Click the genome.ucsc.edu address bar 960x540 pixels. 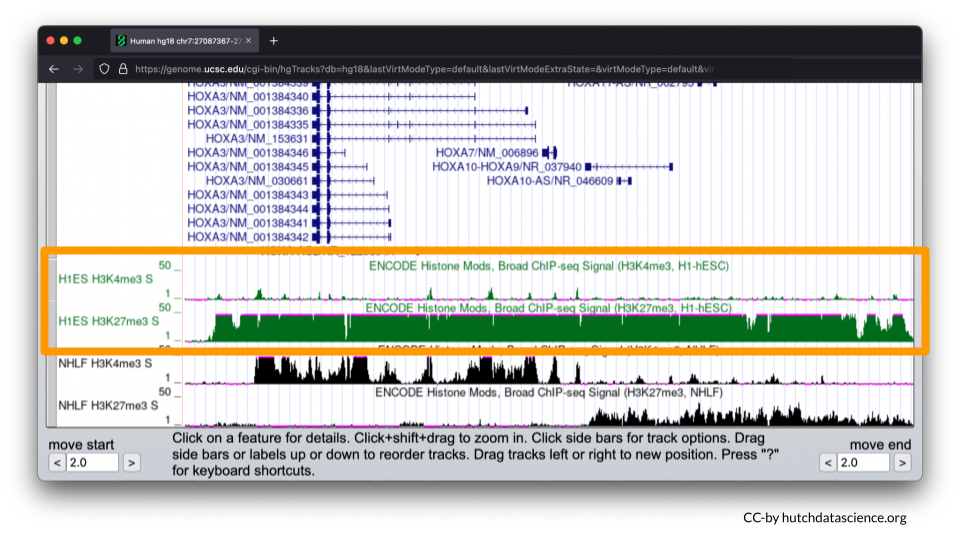[424, 69]
